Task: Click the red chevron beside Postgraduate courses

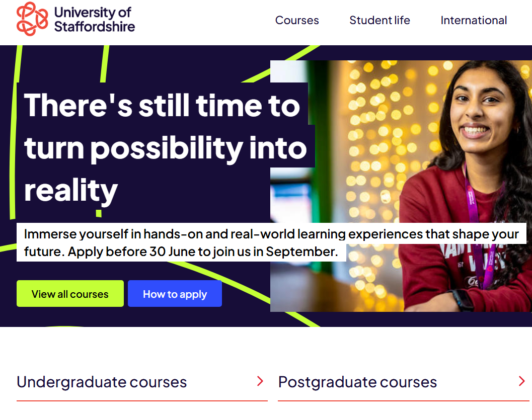Action: coord(521,381)
